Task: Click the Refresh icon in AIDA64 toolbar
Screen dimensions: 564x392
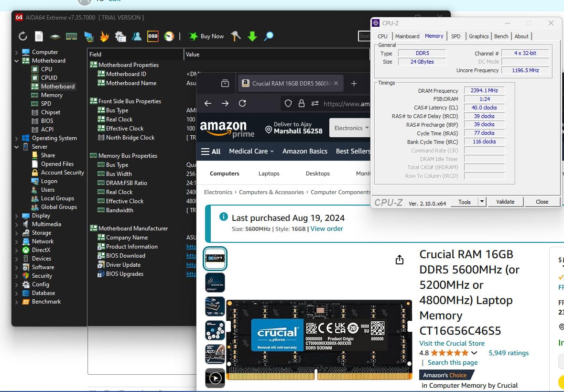Action: coord(23,36)
